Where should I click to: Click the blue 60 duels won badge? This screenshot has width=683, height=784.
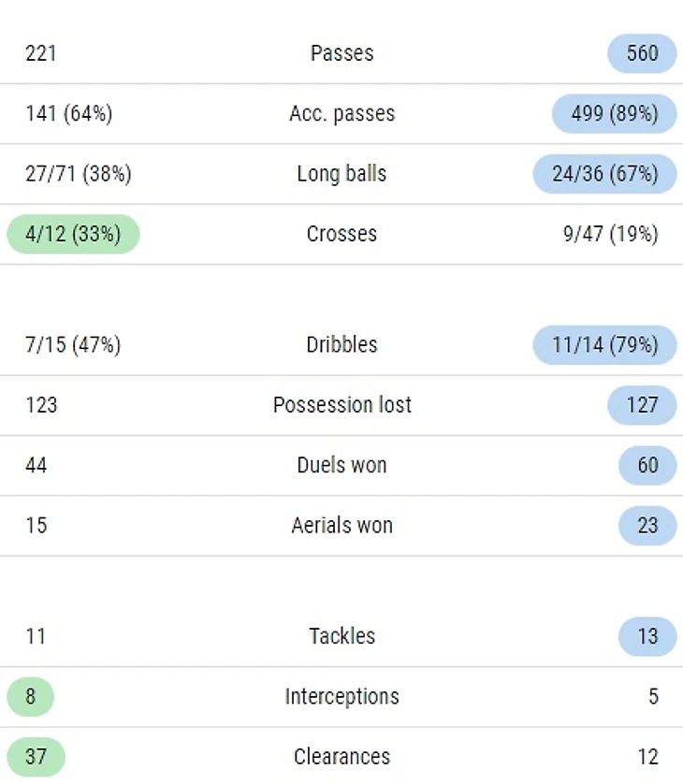pos(647,465)
